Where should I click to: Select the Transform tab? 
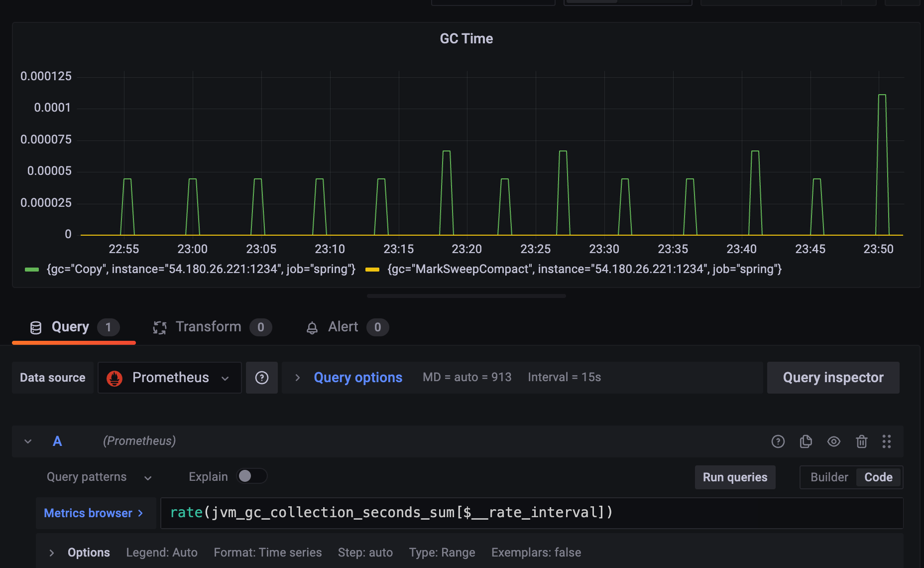click(212, 327)
